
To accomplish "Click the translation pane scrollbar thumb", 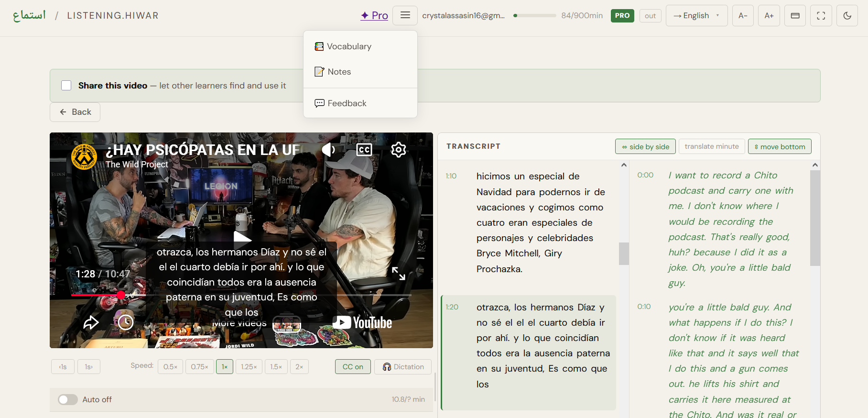I will (815, 218).
